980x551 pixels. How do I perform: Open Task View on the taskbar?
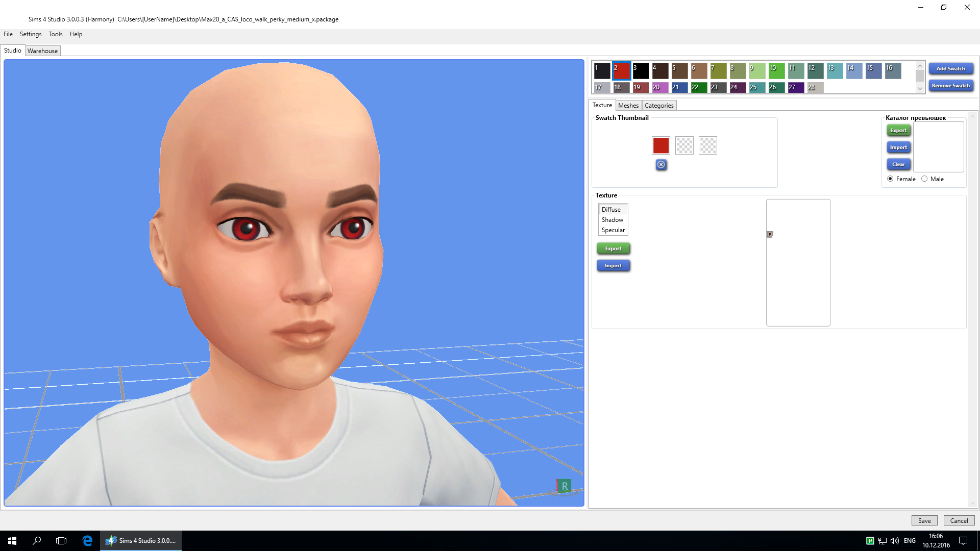[61, 541]
